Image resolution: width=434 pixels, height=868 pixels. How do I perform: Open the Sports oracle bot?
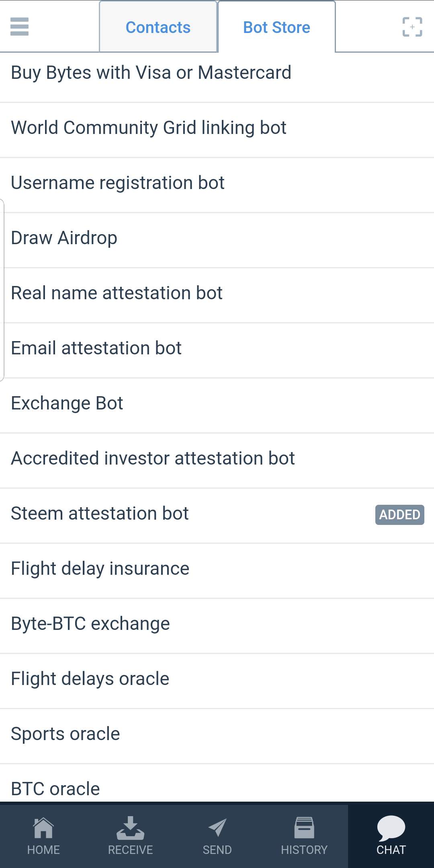[66, 734]
